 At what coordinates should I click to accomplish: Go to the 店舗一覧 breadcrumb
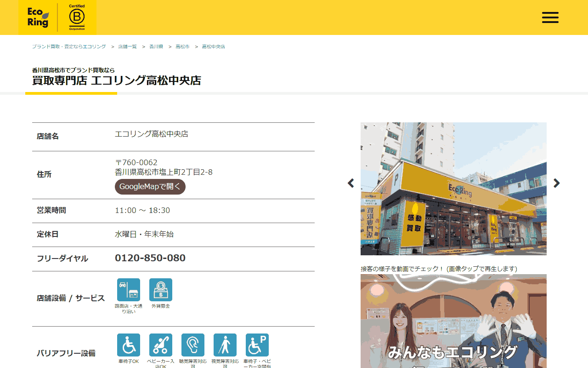[x=127, y=47]
